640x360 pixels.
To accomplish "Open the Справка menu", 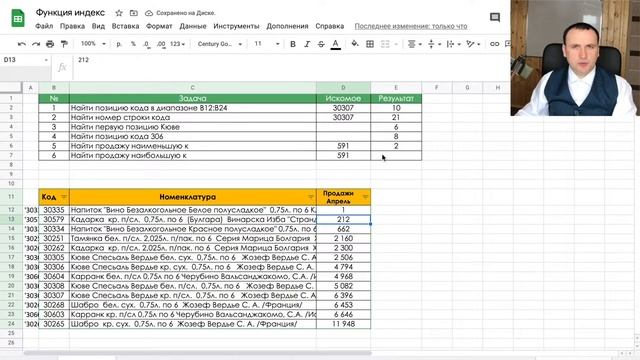I will pyautogui.click(x=329, y=26).
